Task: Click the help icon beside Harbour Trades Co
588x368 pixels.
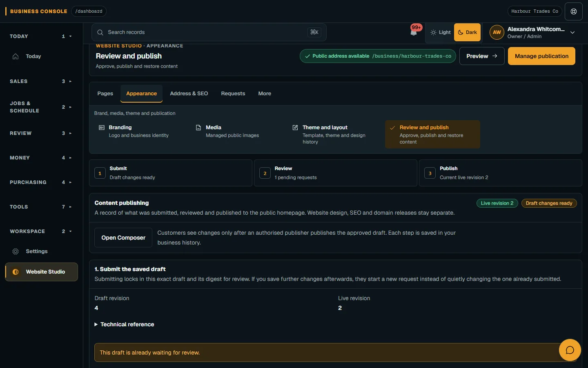Action: click(574, 11)
